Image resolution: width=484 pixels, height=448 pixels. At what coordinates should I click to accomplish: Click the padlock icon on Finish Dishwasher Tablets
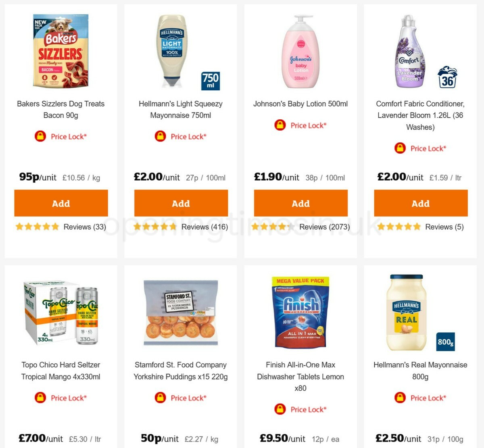point(280,409)
